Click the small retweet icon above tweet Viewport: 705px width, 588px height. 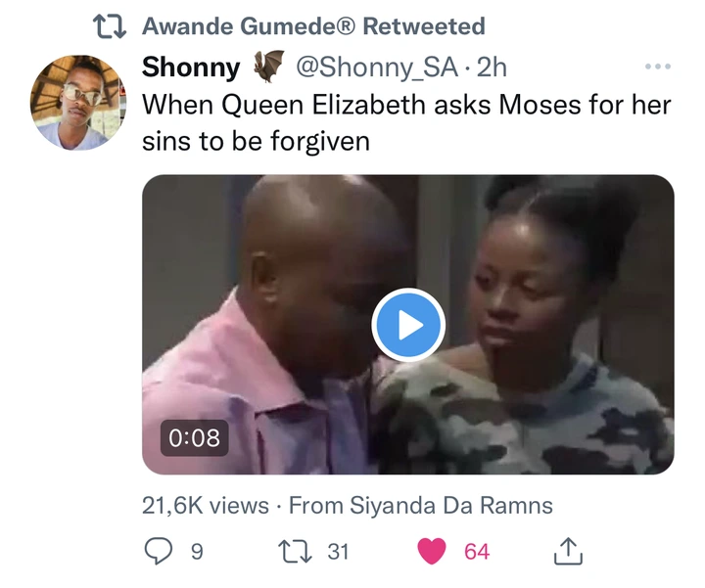point(110,26)
